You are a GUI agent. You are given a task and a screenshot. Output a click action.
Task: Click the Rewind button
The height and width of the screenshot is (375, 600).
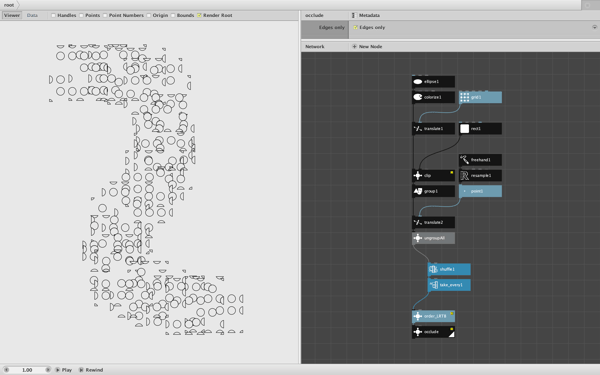[91, 370]
